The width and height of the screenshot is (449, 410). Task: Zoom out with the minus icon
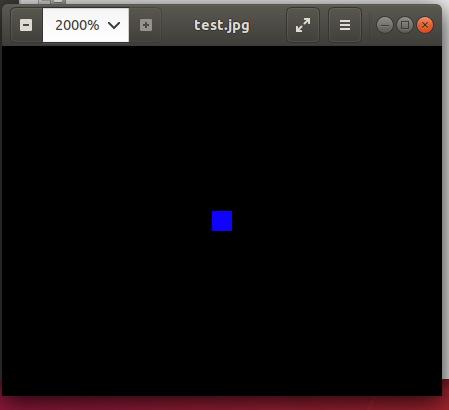click(x=26, y=25)
